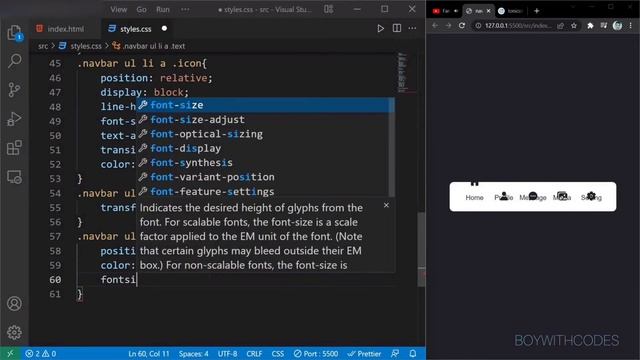Open the Accounts menu in the activity bar
The height and width of the screenshot is (360, 640).
[x=14, y=304]
